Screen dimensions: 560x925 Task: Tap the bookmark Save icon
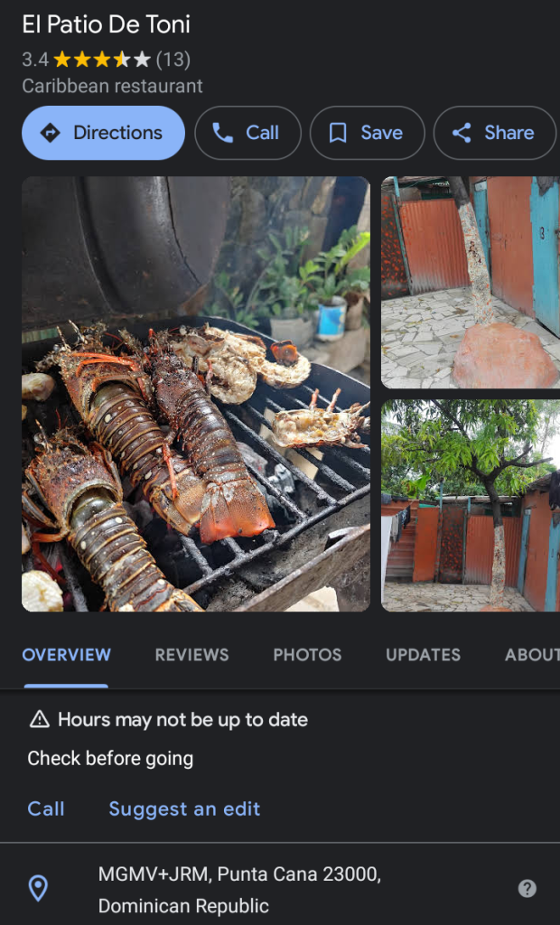click(x=338, y=133)
